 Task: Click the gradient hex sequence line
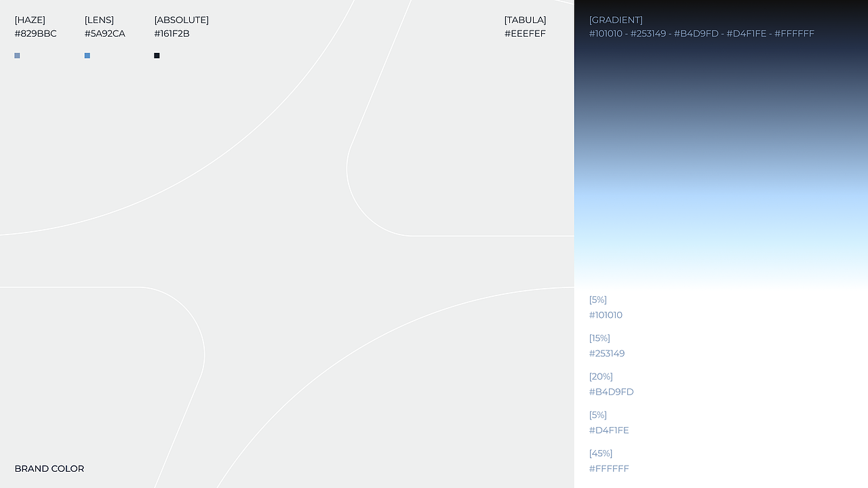702,33
